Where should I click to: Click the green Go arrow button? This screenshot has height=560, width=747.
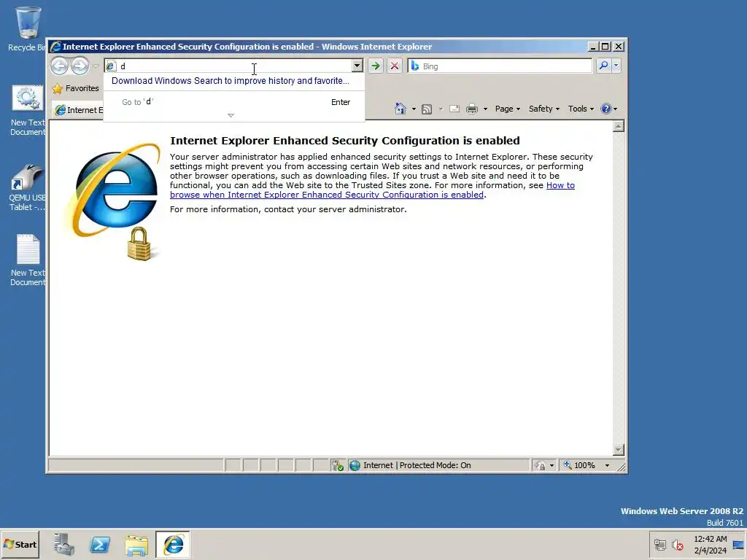(x=376, y=66)
